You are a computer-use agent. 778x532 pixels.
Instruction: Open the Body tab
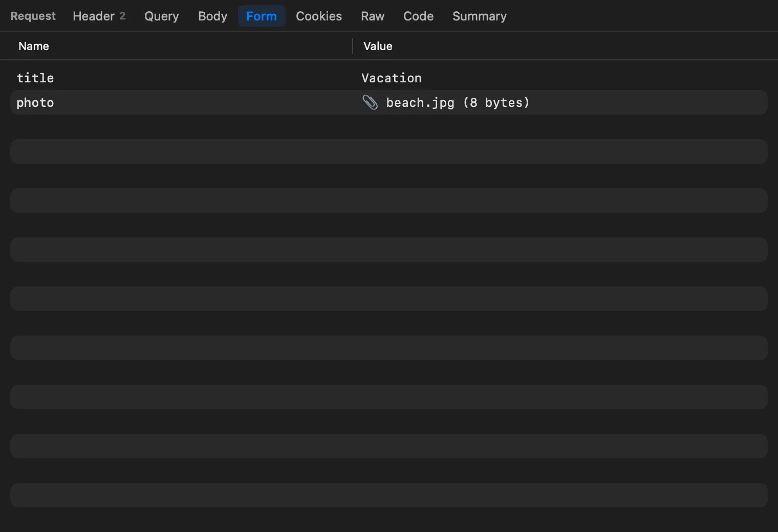[x=212, y=16]
